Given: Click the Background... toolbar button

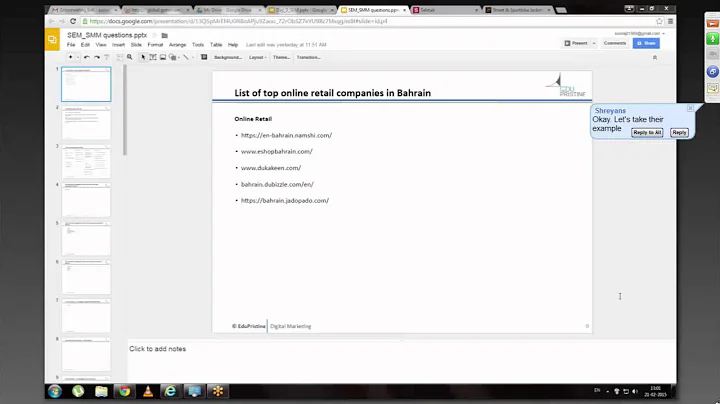Looking at the screenshot, I should pyautogui.click(x=228, y=57).
